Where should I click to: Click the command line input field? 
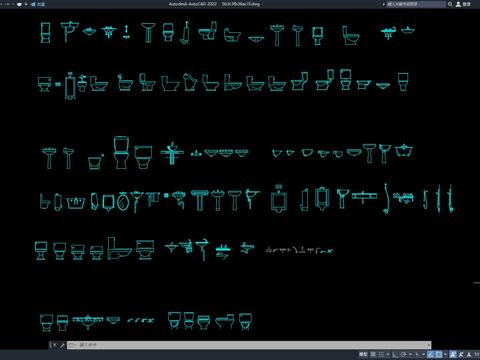(x=248, y=345)
